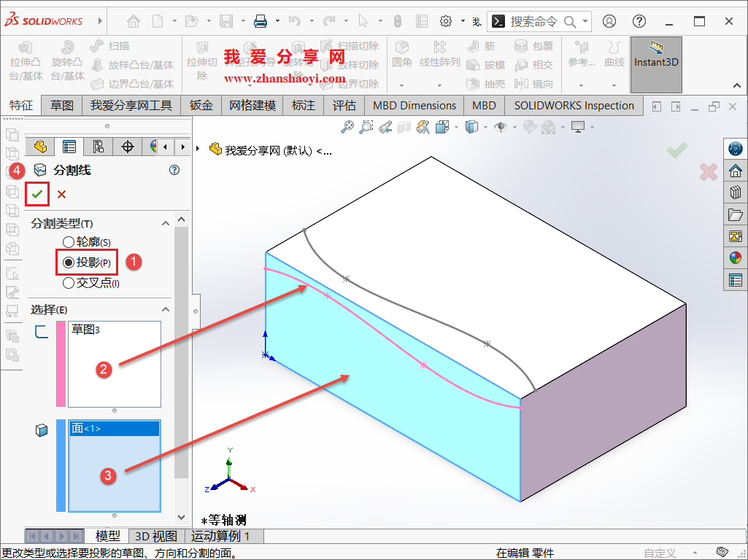The image size is (748, 560).
Task: Collapse the 选择(E) section
Action: 166,309
